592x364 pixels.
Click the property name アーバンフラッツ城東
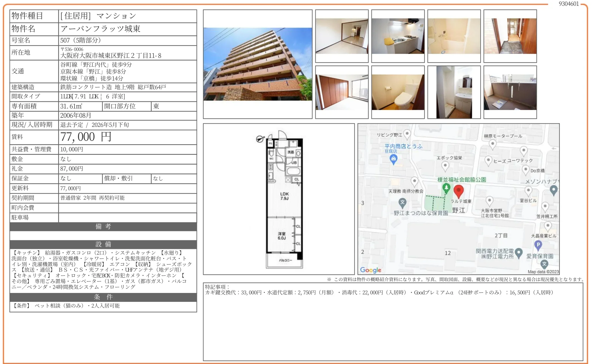(100, 29)
